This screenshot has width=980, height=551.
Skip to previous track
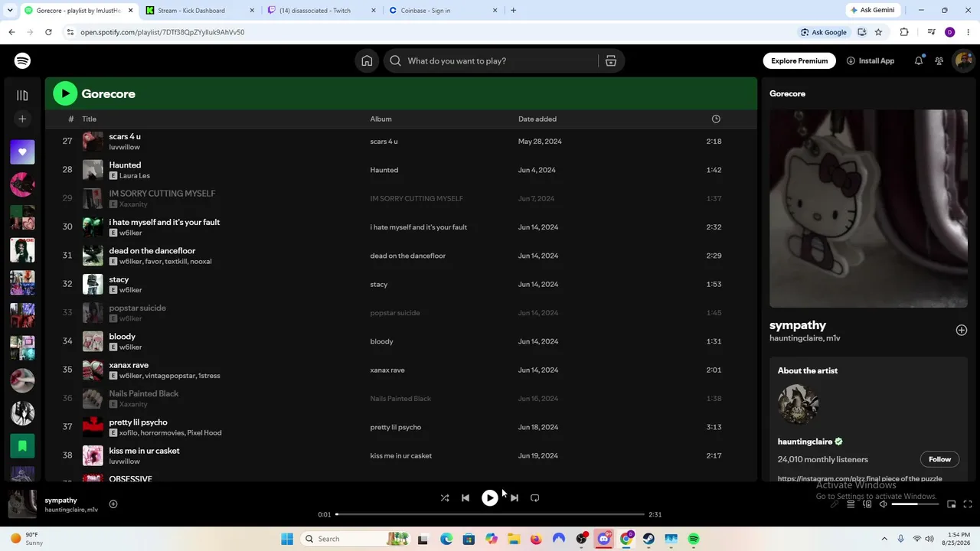click(465, 498)
